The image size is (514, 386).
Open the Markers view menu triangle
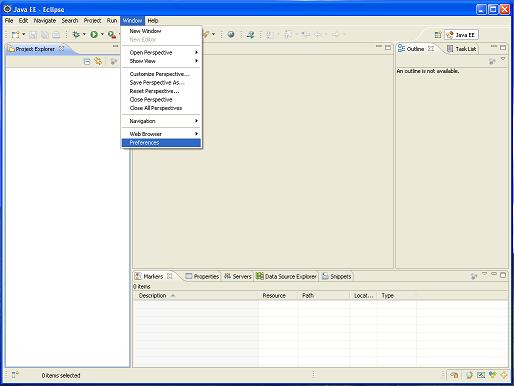(x=484, y=274)
